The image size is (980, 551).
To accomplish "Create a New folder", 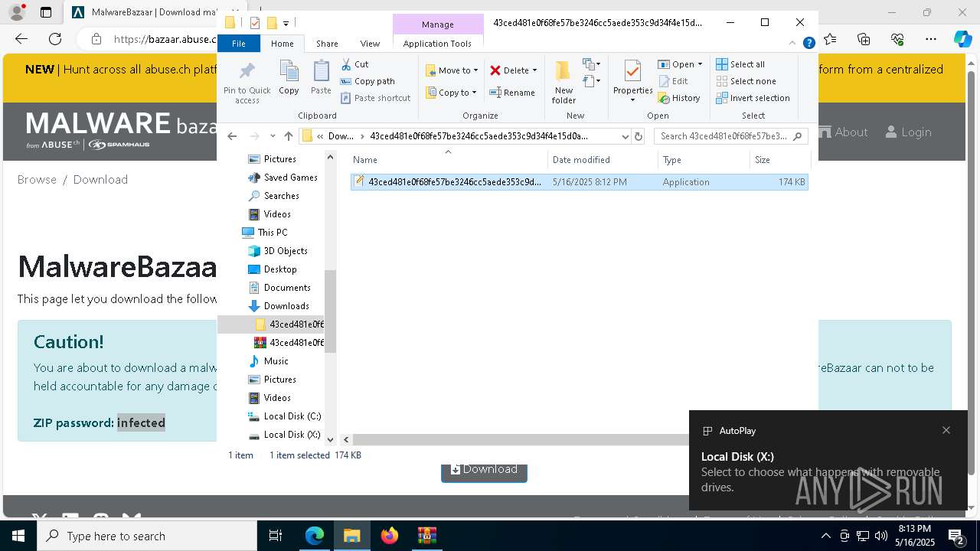I will coord(563,82).
